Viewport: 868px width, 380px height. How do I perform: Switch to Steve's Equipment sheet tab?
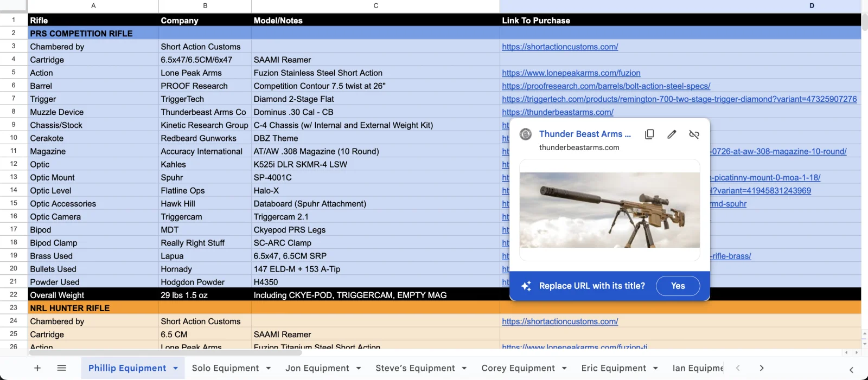(x=415, y=368)
